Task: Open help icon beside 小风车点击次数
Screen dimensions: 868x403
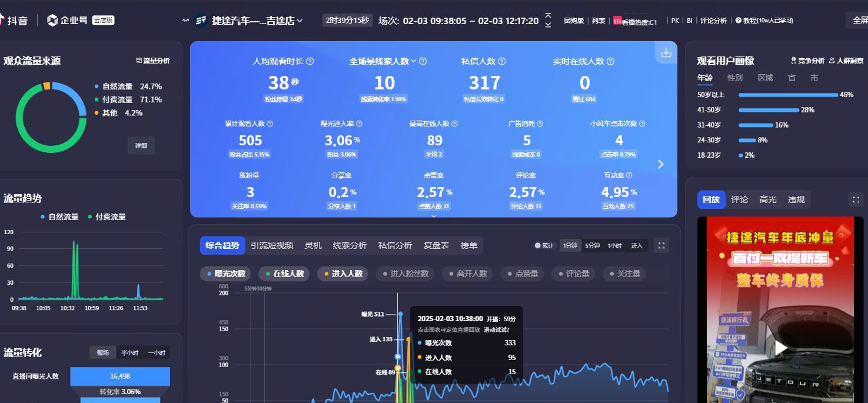Action: (x=642, y=124)
